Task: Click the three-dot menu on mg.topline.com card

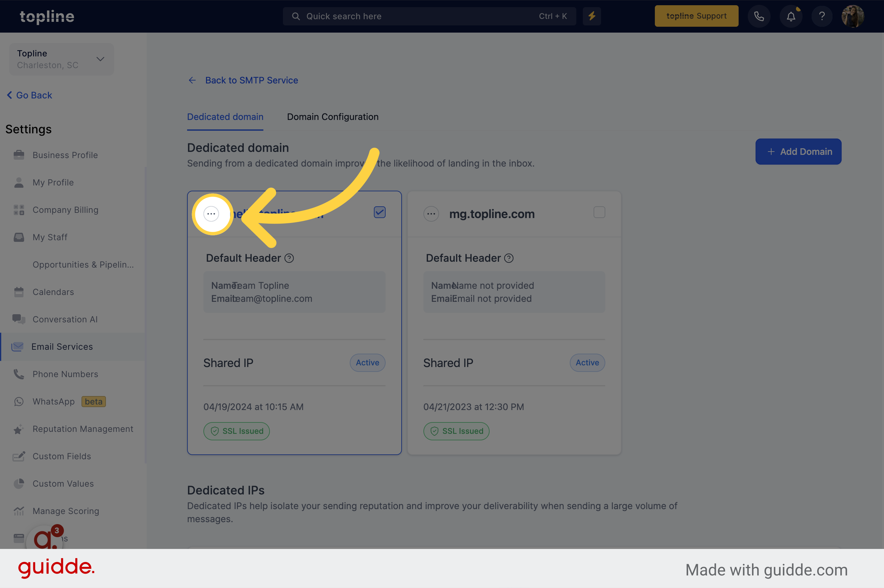Action: point(431,213)
